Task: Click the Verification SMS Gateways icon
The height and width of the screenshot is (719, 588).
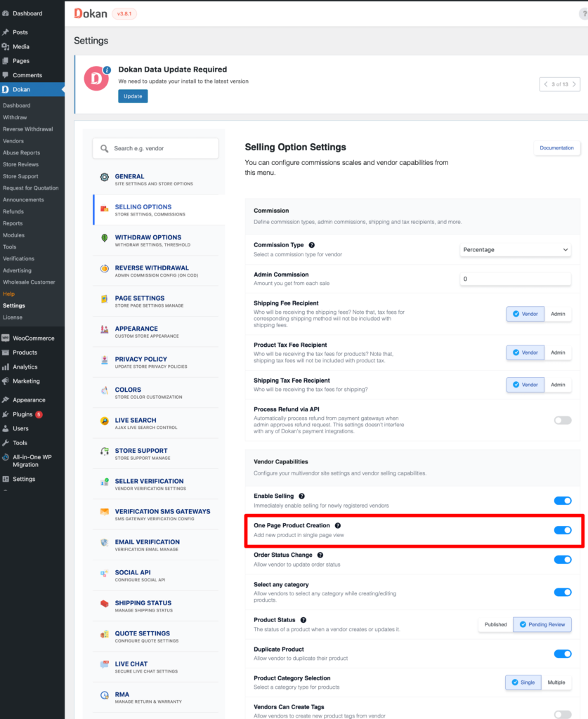Action: tap(105, 512)
